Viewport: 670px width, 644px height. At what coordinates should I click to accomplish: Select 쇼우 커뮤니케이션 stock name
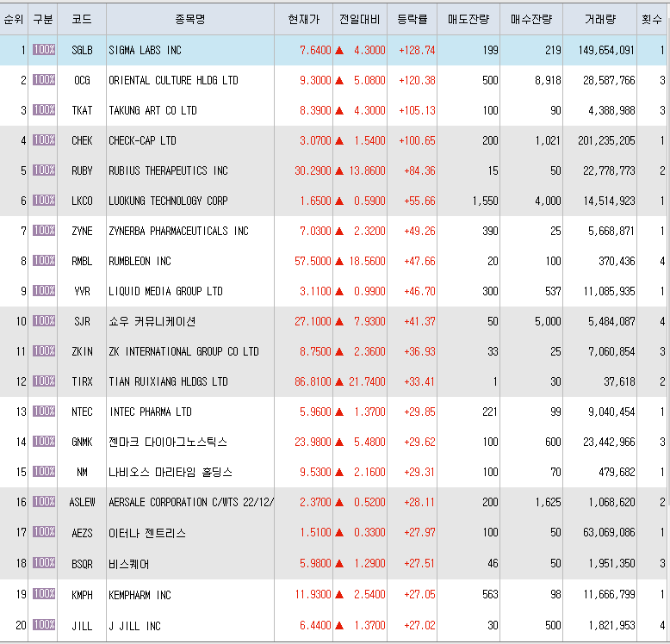(x=152, y=321)
